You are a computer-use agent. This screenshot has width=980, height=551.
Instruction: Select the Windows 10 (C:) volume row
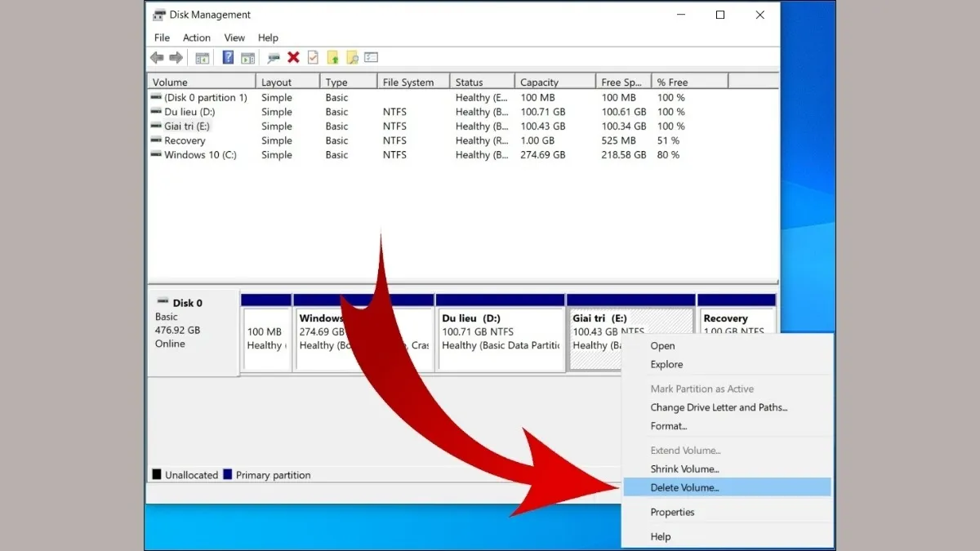pyautogui.click(x=200, y=155)
